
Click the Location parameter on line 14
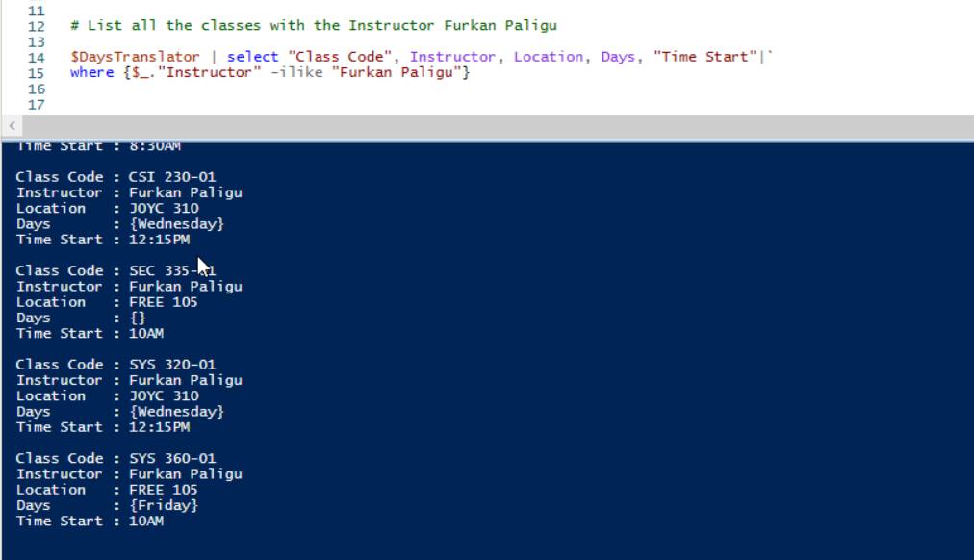[x=548, y=57]
